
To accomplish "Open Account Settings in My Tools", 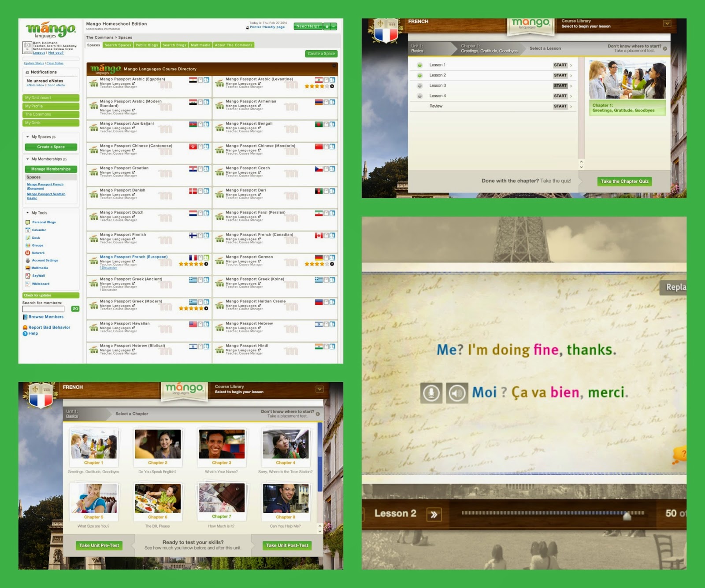I will pos(45,260).
